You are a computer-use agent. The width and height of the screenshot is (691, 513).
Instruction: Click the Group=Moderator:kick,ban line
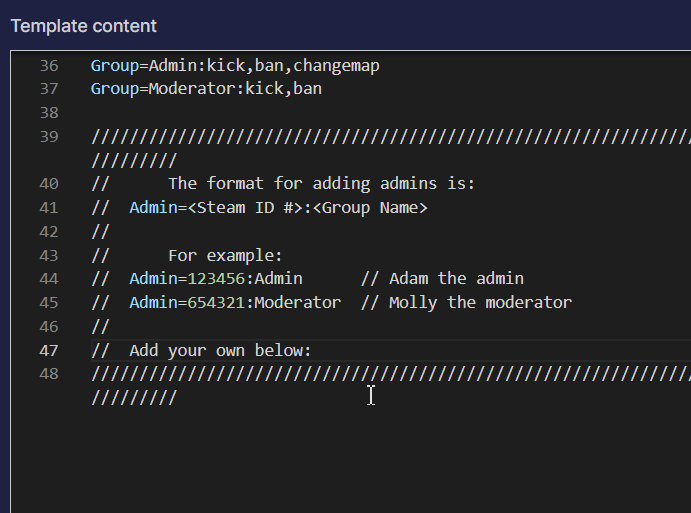pyautogui.click(x=206, y=89)
